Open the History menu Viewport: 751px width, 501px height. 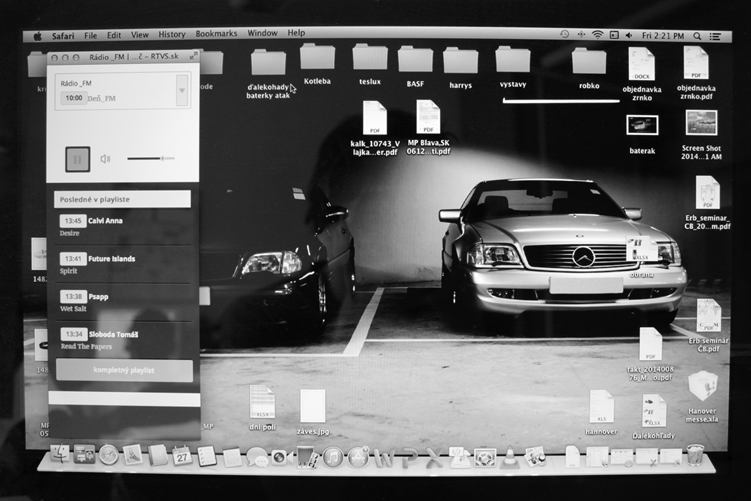click(x=172, y=34)
